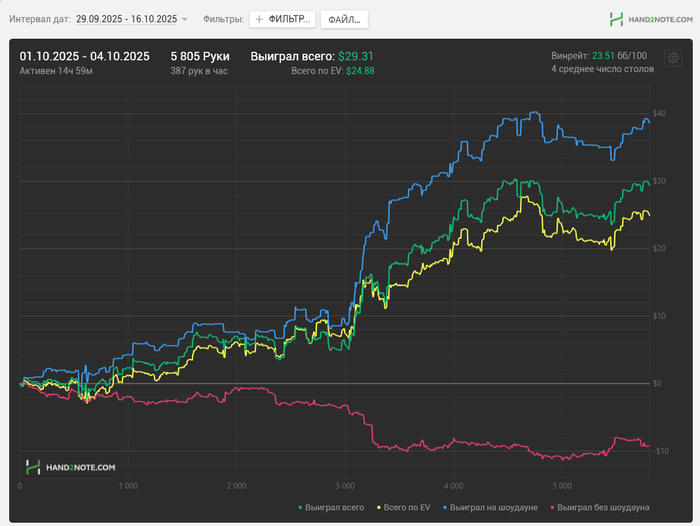Open the graph settings gear icon
This screenshot has width=700, height=526.
[673, 58]
